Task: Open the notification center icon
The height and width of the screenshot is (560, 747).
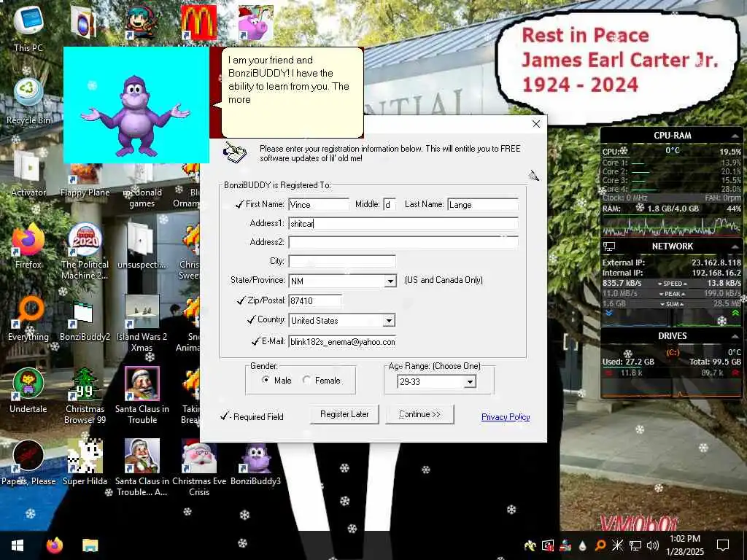Action: [x=723, y=545]
